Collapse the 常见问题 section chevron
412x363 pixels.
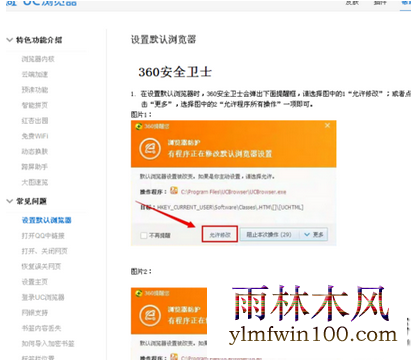[x=10, y=201]
